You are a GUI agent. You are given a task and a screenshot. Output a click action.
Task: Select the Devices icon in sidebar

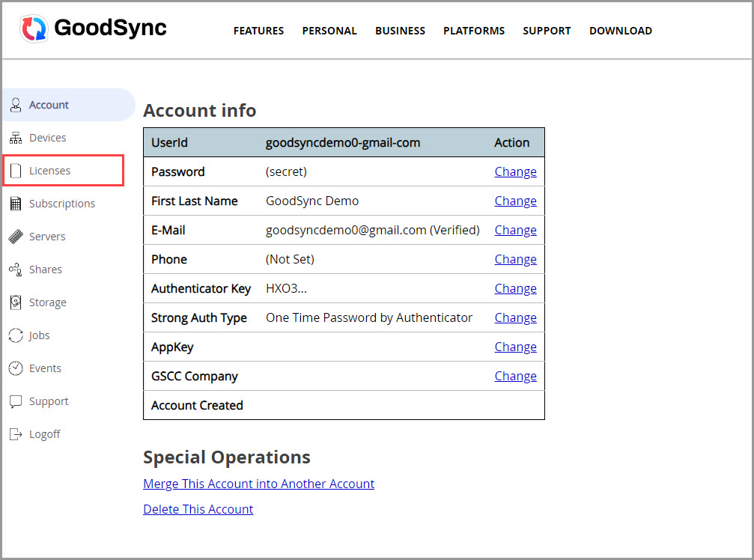16,137
